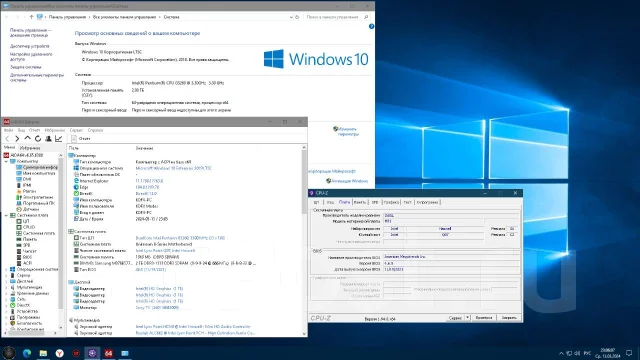Screen dimensions: 640x360
Task: Collapse the Компьютер tree node
Action: point(7,161)
